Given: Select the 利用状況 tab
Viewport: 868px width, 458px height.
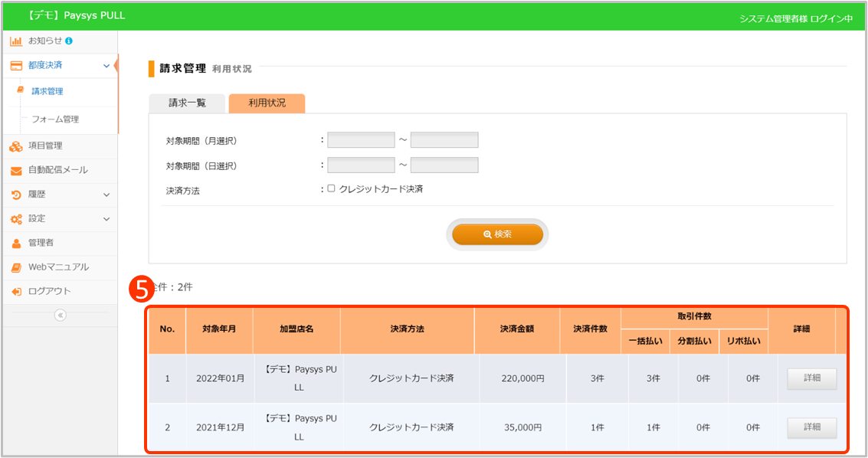Looking at the screenshot, I should [267, 103].
